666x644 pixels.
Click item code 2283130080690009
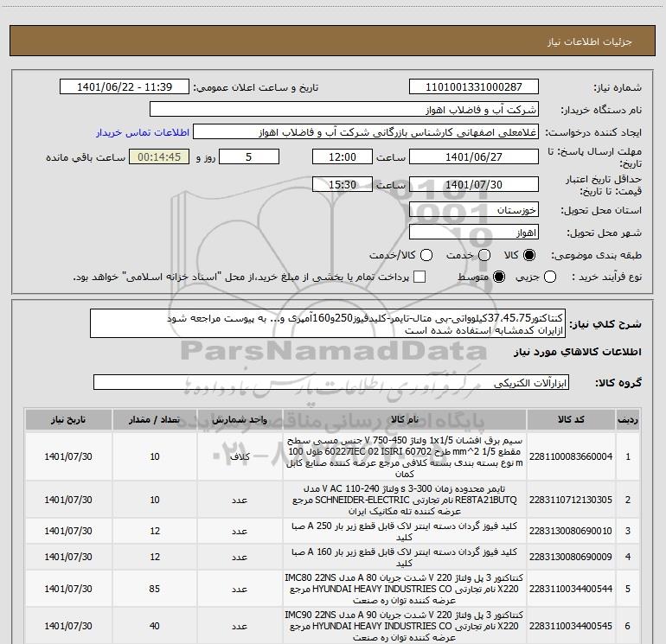[571, 557]
